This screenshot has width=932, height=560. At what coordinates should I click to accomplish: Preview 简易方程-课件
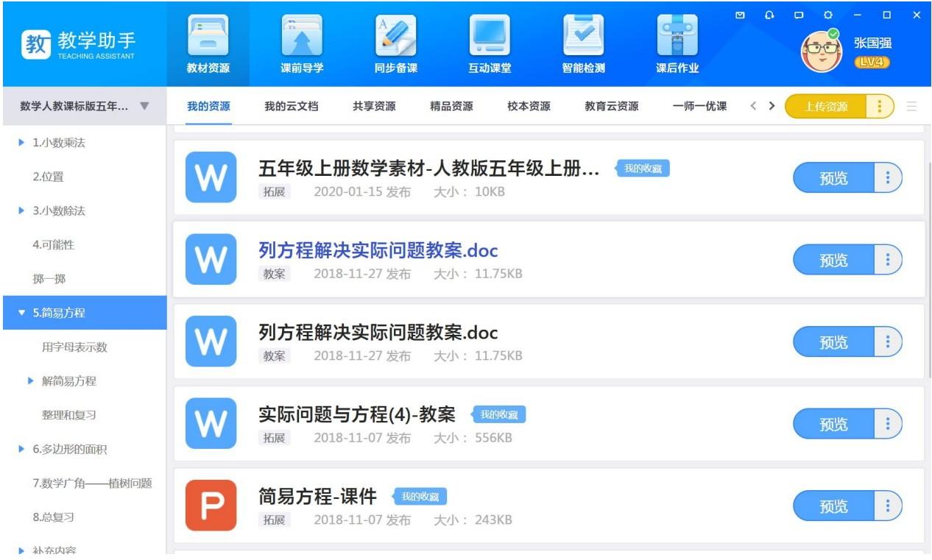(x=833, y=506)
